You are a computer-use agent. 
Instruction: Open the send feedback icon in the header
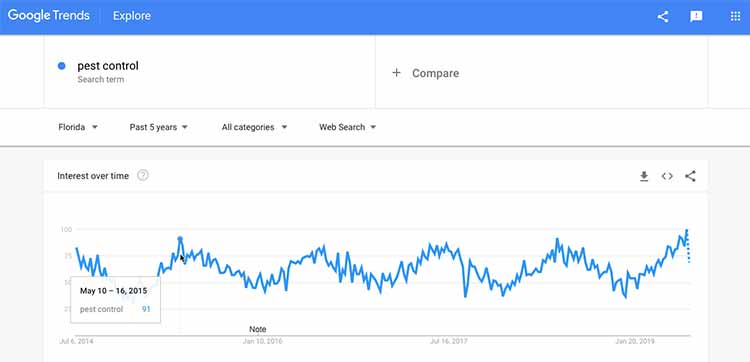pyautogui.click(x=696, y=17)
